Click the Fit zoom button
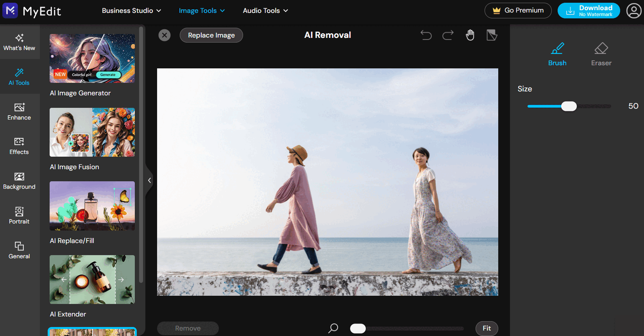The width and height of the screenshot is (644, 336). click(x=487, y=328)
